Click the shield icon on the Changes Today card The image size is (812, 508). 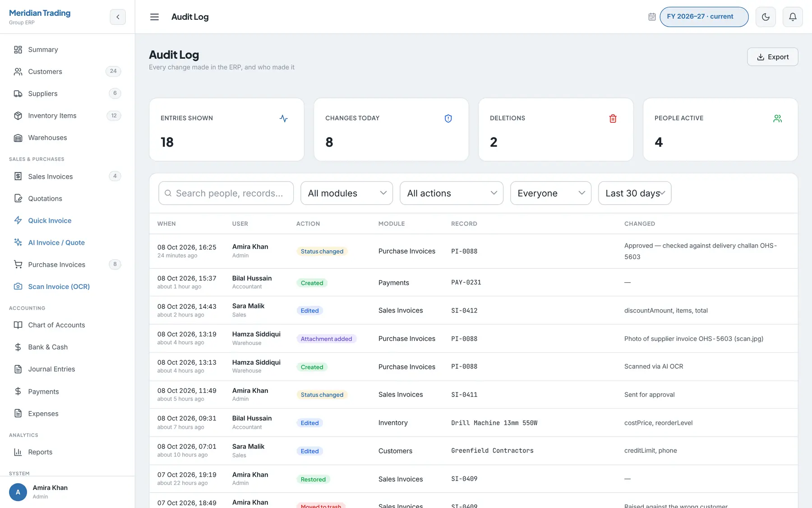448,118
